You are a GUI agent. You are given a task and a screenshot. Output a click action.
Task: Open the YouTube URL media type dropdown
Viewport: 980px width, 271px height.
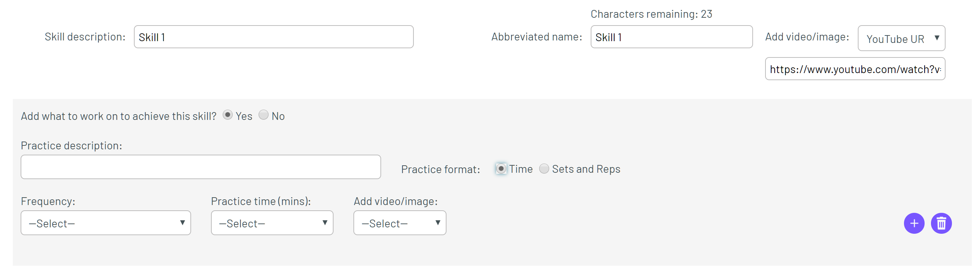[x=901, y=38]
